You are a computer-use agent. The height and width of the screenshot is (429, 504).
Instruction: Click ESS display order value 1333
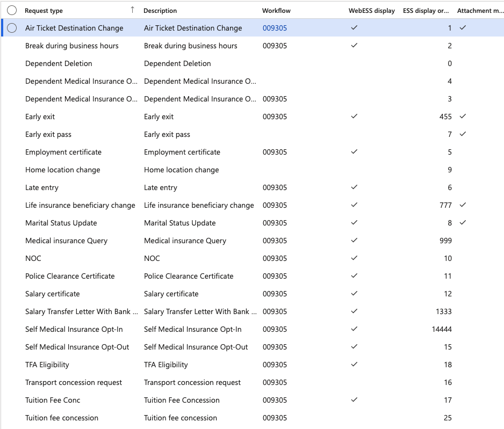click(444, 311)
